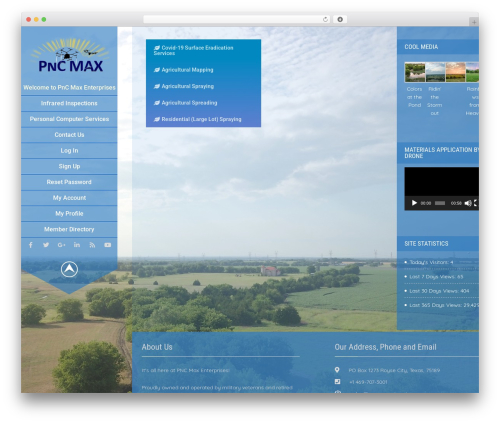Click the Cool Media widget heading
The height and width of the screenshot is (423, 500).
(x=421, y=47)
